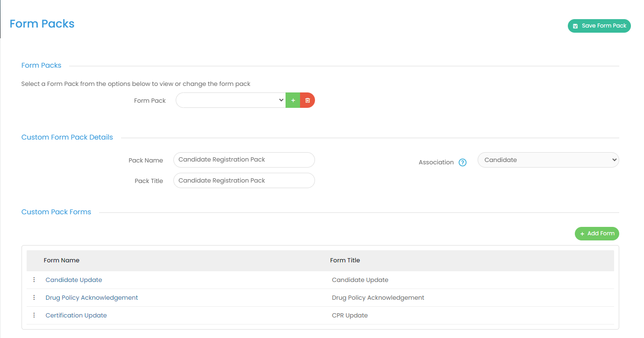644x338 pixels.
Task: Click the Association help question mark icon
Action: tap(463, 162)
